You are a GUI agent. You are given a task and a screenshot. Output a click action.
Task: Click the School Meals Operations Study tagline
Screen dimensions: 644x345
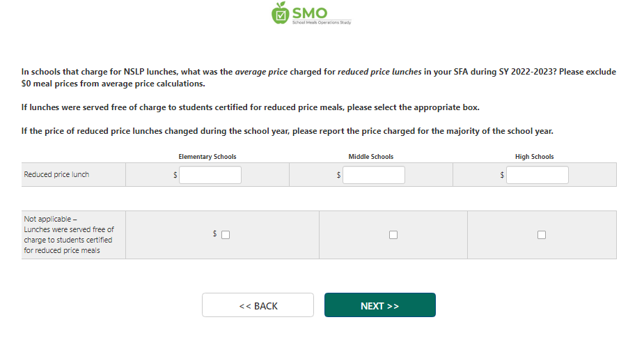[321, 23]
